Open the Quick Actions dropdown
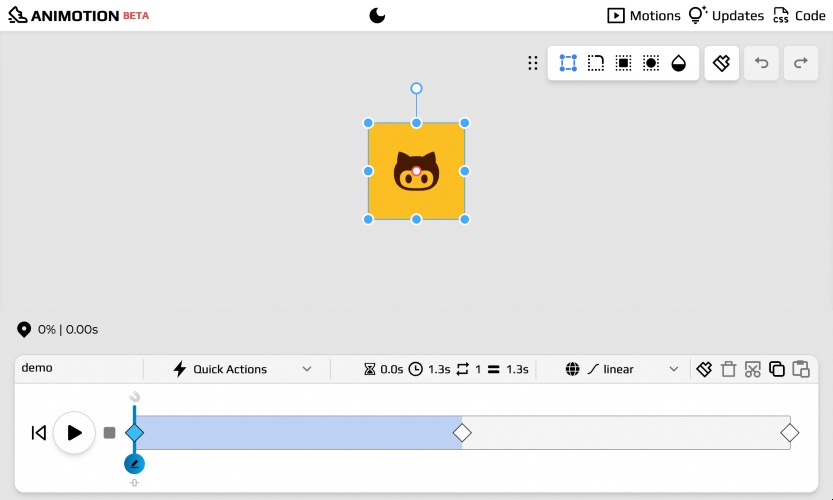This screenshot has height=500, width=833. [x=242, y=369]
